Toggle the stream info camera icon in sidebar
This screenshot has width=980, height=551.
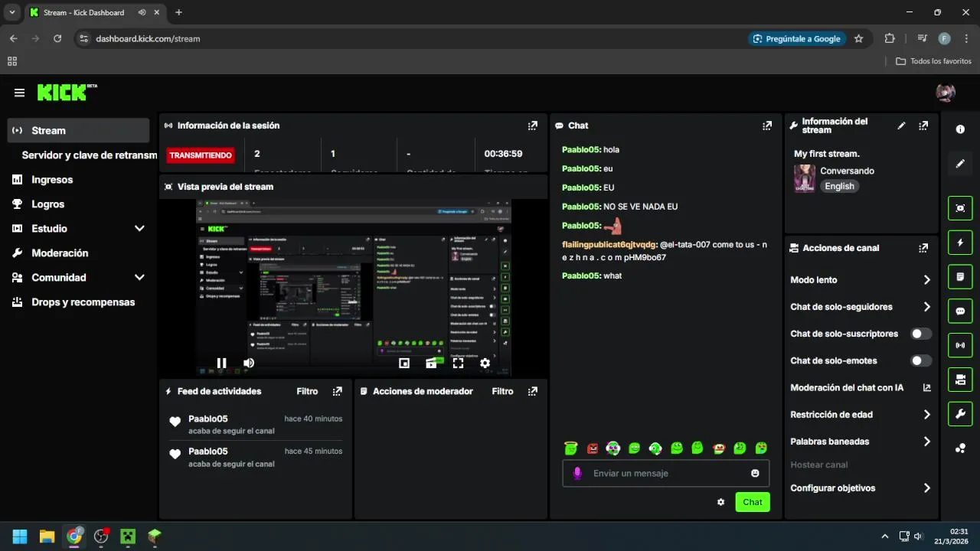coord(960,380)
